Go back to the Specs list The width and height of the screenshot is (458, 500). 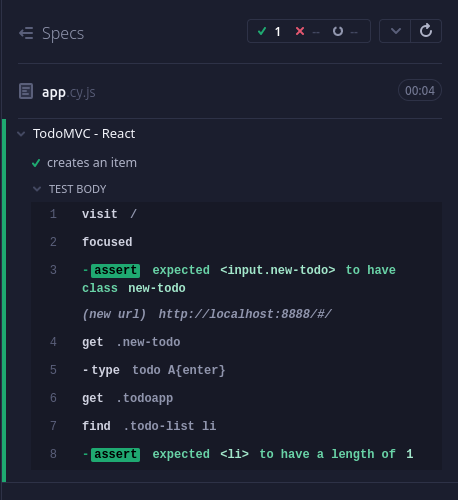pos(26,33)
